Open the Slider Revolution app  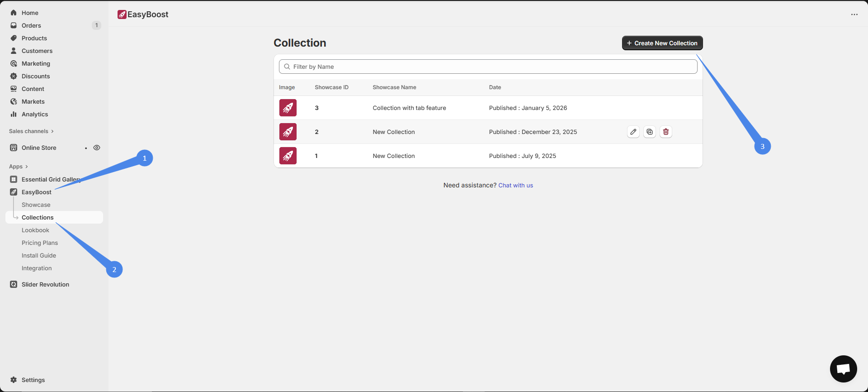tap(45, 284)
